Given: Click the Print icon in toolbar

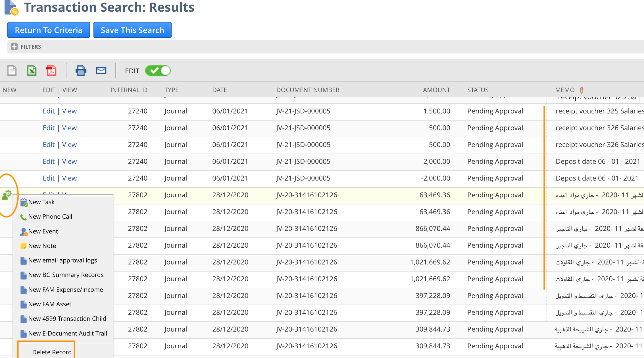Looking at the screenshot, I should [x=81, y=71].
